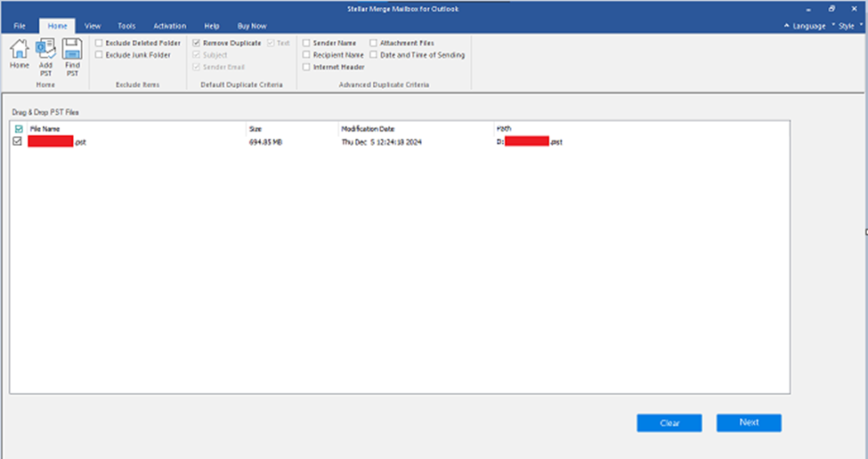Open the View tab

[93, 26]
